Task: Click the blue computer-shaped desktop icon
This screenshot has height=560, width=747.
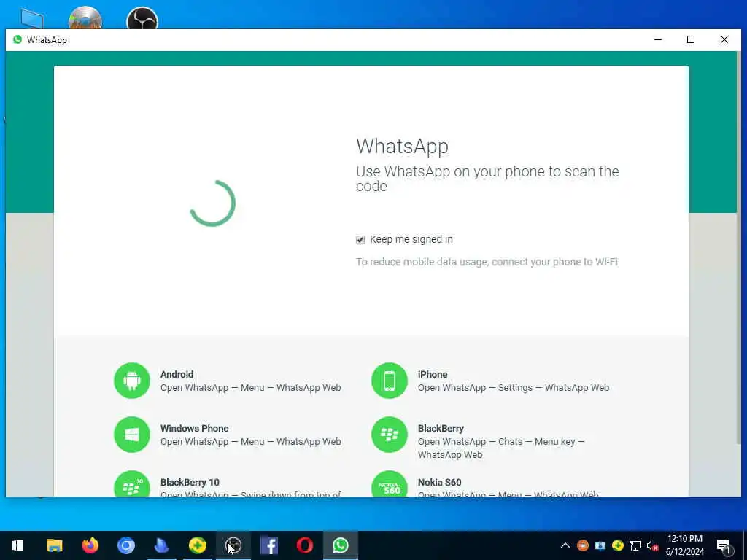Action: click(32, 19)
